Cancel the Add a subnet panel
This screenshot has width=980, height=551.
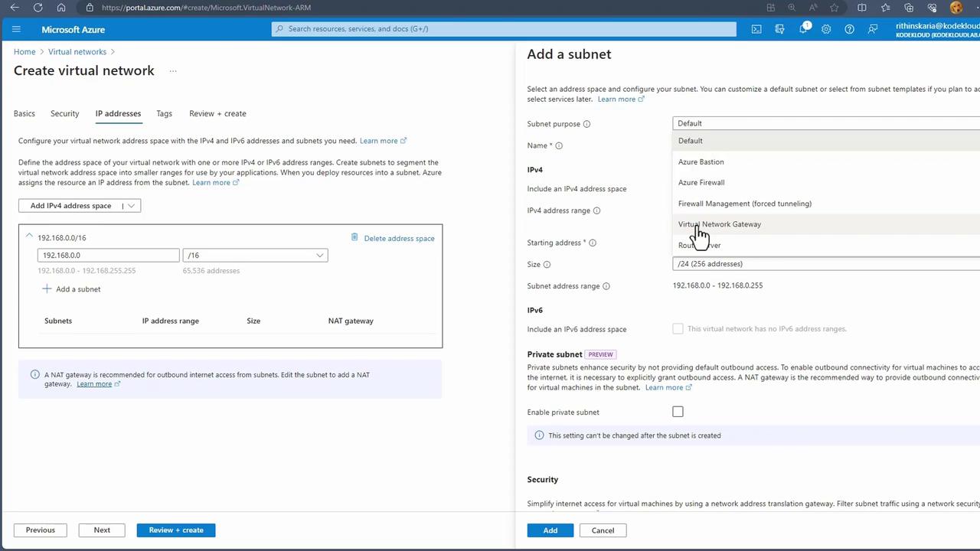(603, 530)
